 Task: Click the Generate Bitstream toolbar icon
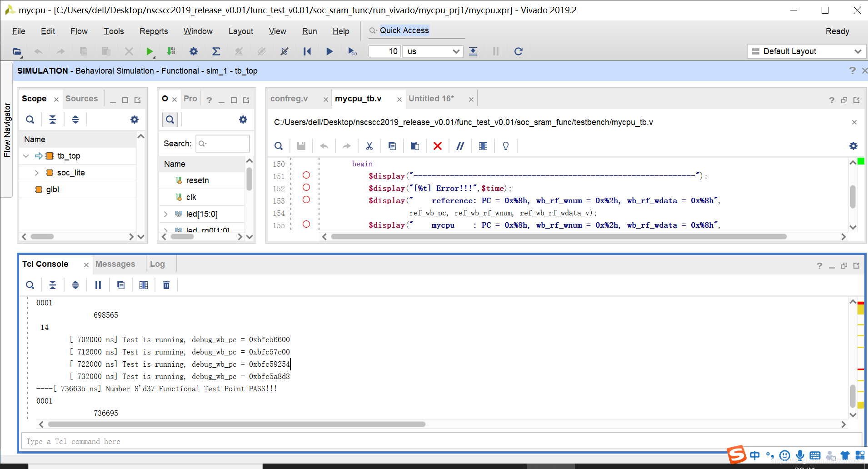click(171, 51)
